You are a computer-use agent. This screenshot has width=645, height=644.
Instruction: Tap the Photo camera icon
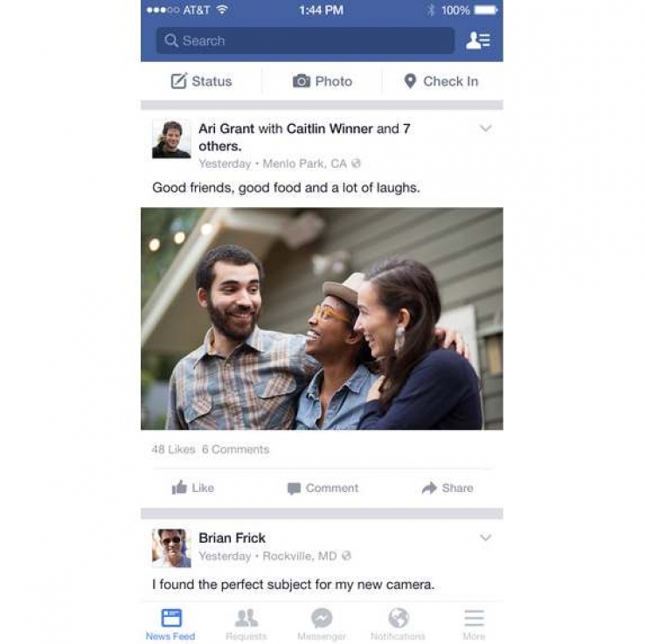[302, 81]
